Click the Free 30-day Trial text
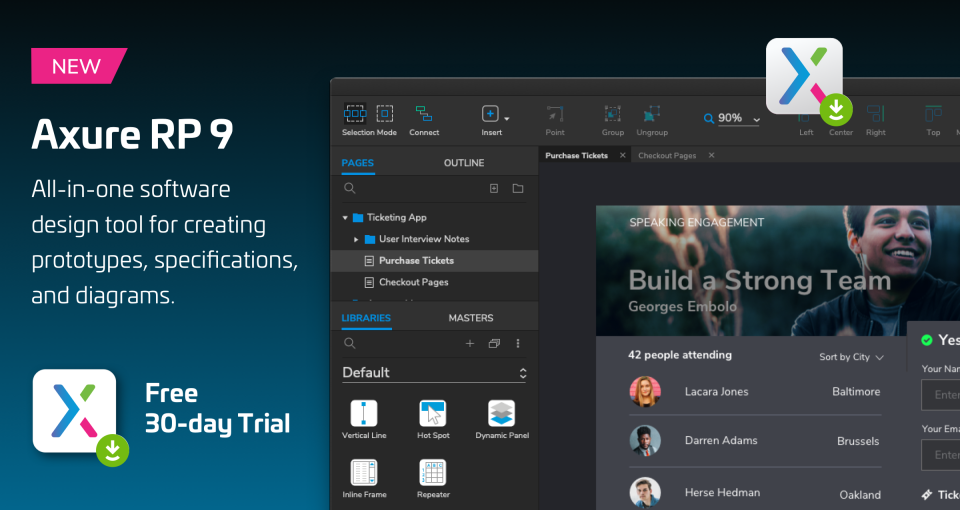The height and width of the screenshot is (510, 960). 217,408
